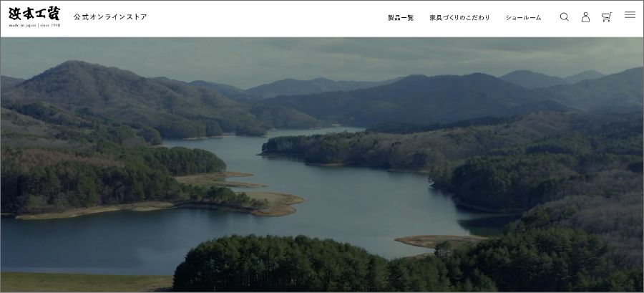Select the made in japan since 1948 tagline
This screenshot has height=293, width=644.
click(x=34, y=25)
